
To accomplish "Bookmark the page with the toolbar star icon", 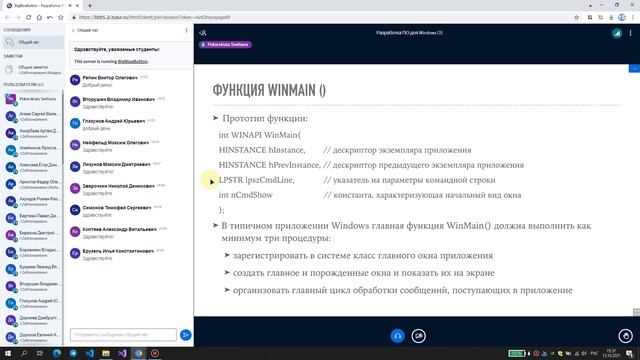I will pos(60,18).
